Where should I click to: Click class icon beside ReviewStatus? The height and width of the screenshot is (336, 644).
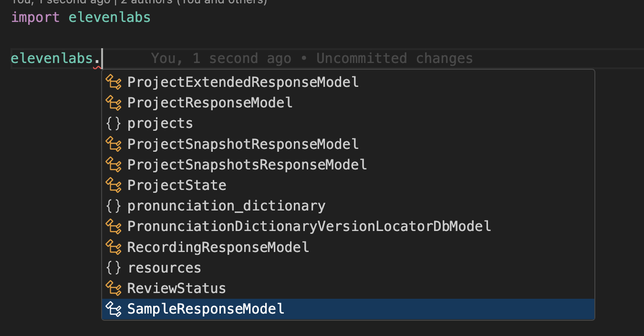[x=114, y=288]
